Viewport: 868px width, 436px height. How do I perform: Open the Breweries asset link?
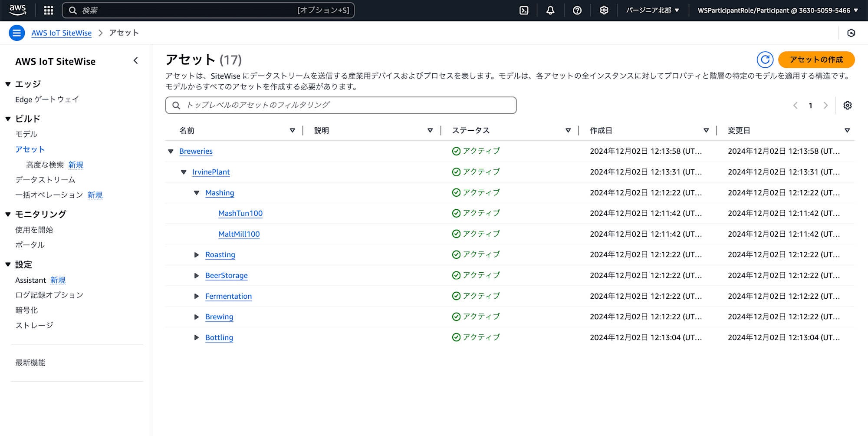point(196,152)
